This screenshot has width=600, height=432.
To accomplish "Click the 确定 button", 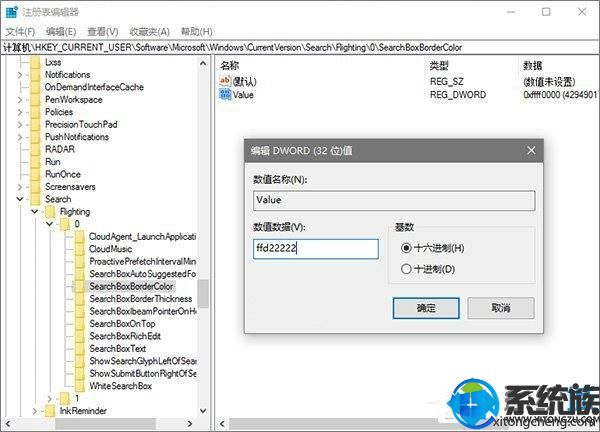I will (426, 308).
